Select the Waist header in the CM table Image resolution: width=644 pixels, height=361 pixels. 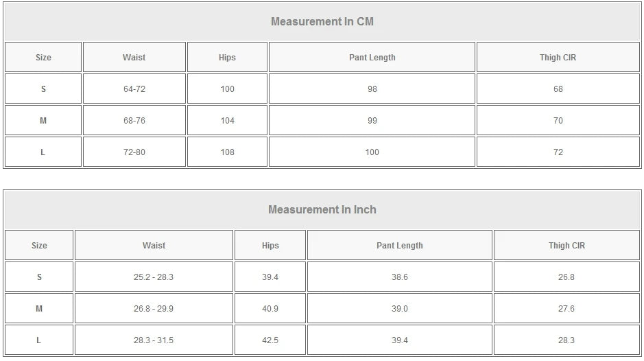pyautogui.click(x=134, y=58)
